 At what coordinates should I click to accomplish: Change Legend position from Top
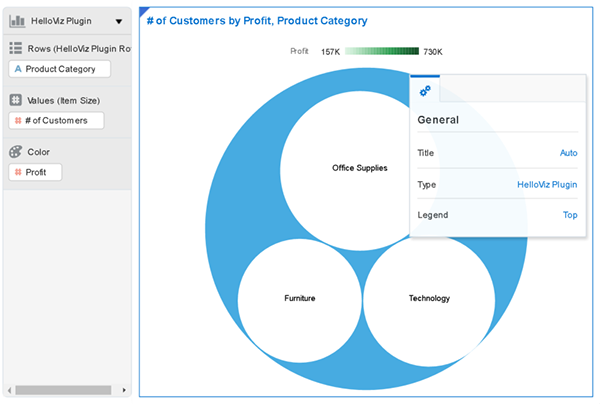tap(570, 215)
